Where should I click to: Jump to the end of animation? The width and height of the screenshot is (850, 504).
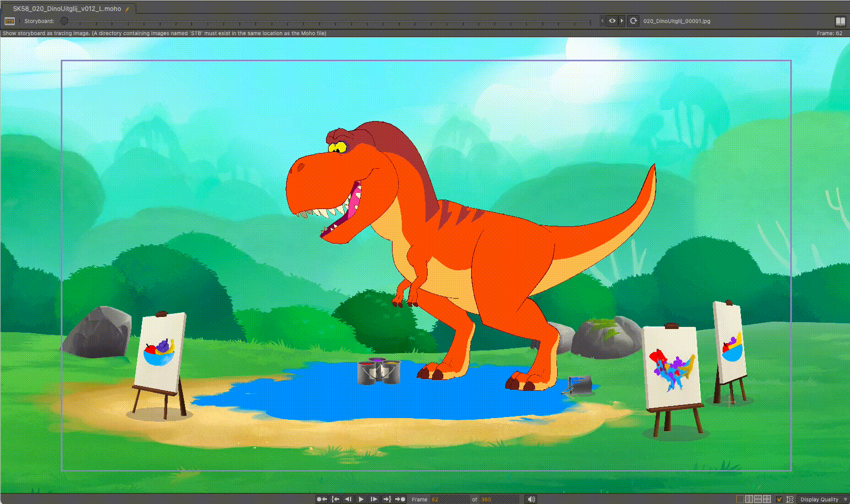coord(400,499)
